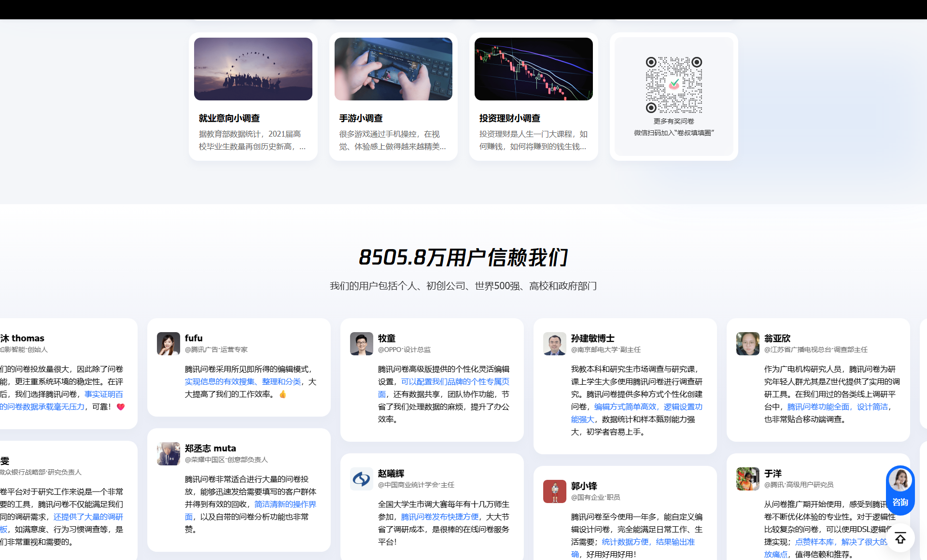Click the name 郭小锋

(x=584, y=486)
